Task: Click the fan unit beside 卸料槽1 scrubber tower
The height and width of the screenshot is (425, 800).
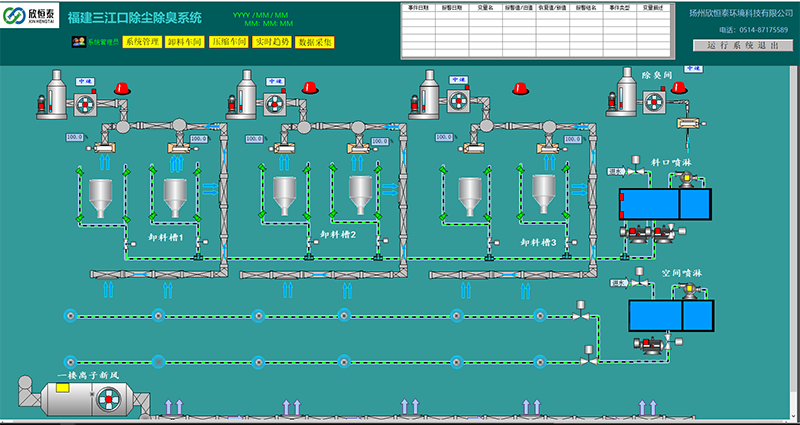Action: 85,105
